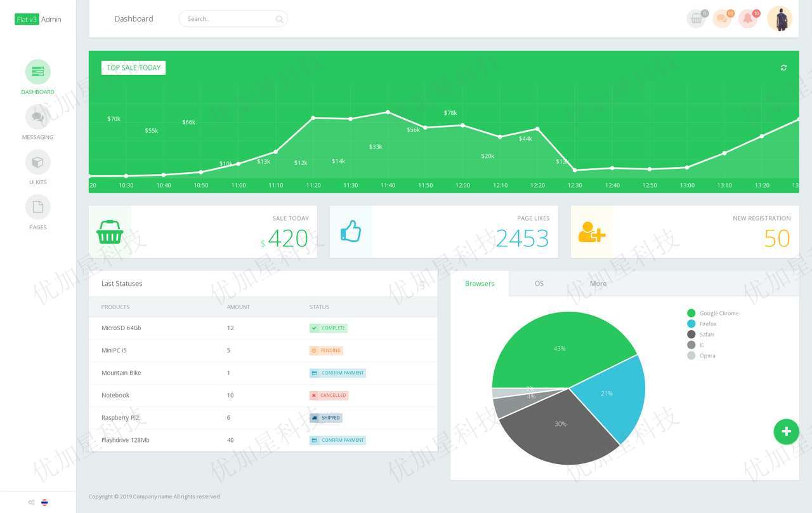Click the Flashdrive 128Mb CONFIRM PAYMENT badge
This screenshot has height=513, width=812.
pos(337,440)
